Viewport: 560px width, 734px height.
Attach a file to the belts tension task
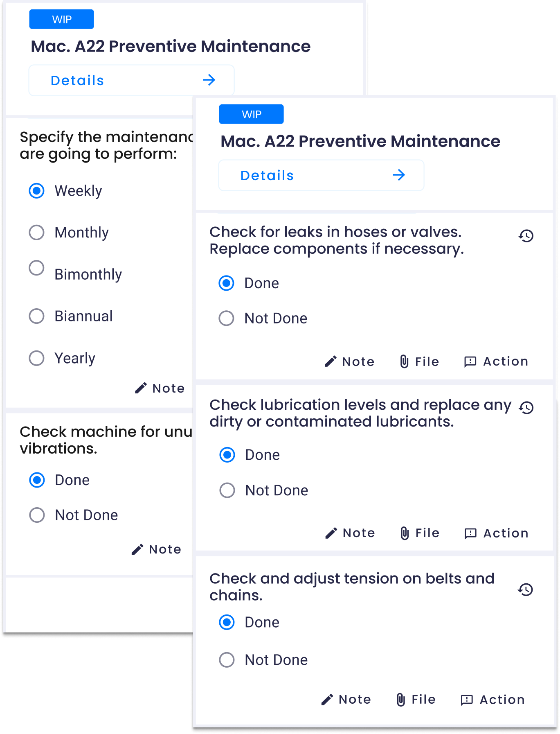(415, 700)
